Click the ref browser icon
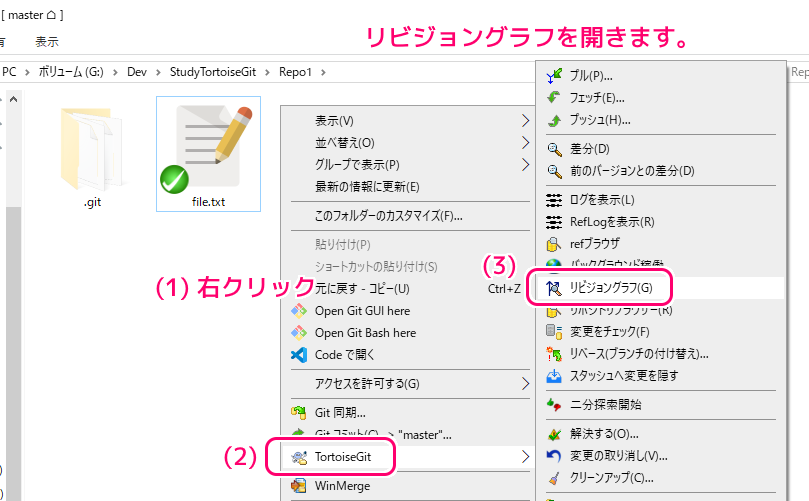809x501 pixels. 554,244
